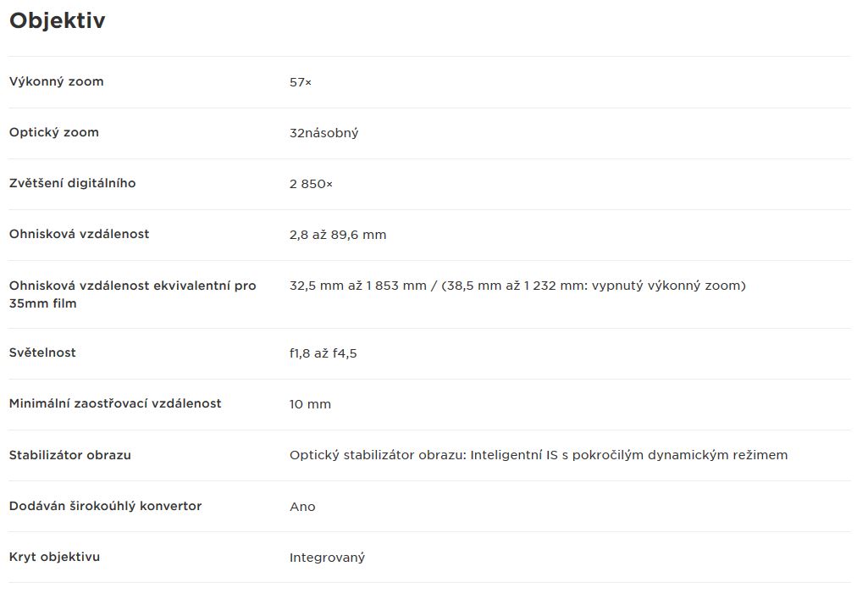Click the 2 850× digital zoom value
Screen dimensions: 868x594
click(311, 184)
